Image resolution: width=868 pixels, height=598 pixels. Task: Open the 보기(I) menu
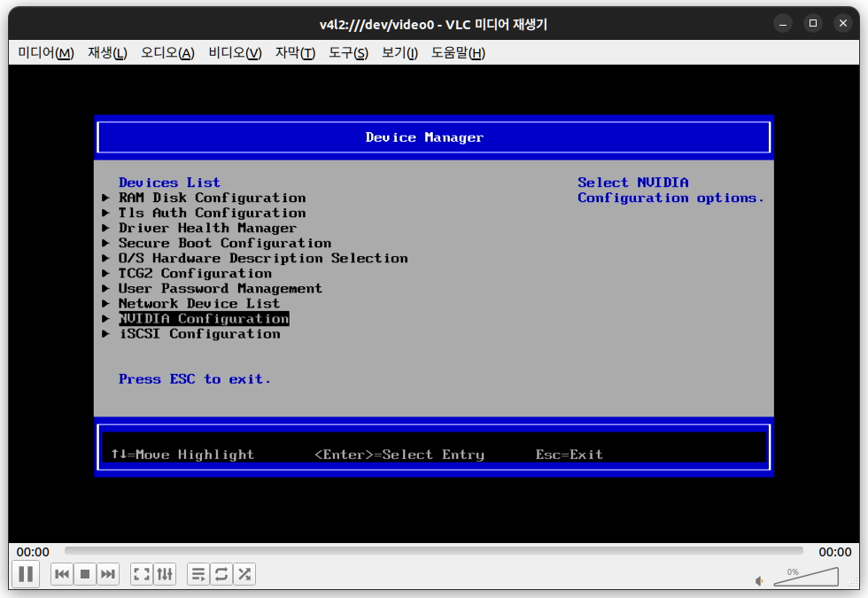pos(399,52)
